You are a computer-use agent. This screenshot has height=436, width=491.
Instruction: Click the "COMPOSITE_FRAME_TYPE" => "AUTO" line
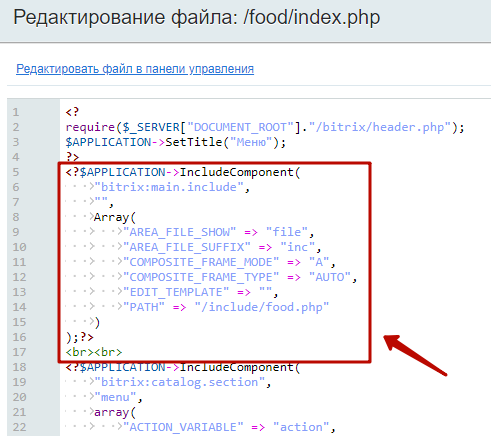(x=240, y=277)
